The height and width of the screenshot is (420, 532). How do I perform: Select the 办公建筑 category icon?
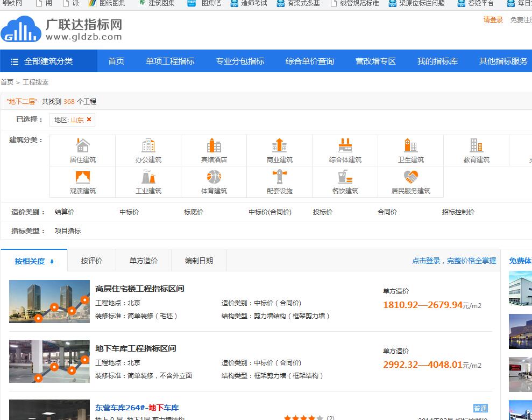tap(148, 146)
